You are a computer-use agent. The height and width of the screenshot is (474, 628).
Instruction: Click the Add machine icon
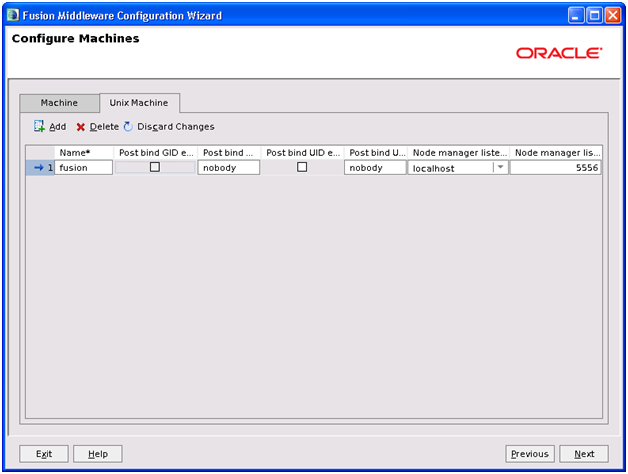[x=39, y=126]
